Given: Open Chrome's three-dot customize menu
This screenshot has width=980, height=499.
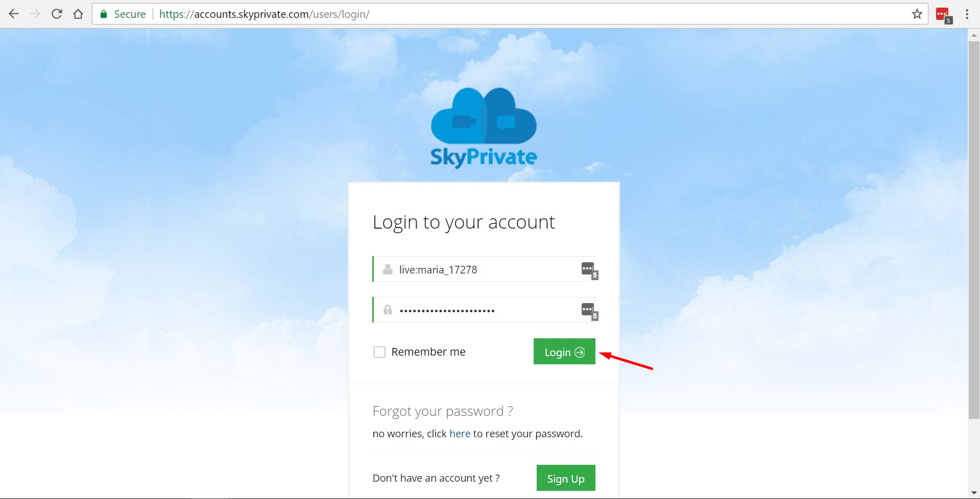Looking at the screenshot, I should (x=966, y=14).
